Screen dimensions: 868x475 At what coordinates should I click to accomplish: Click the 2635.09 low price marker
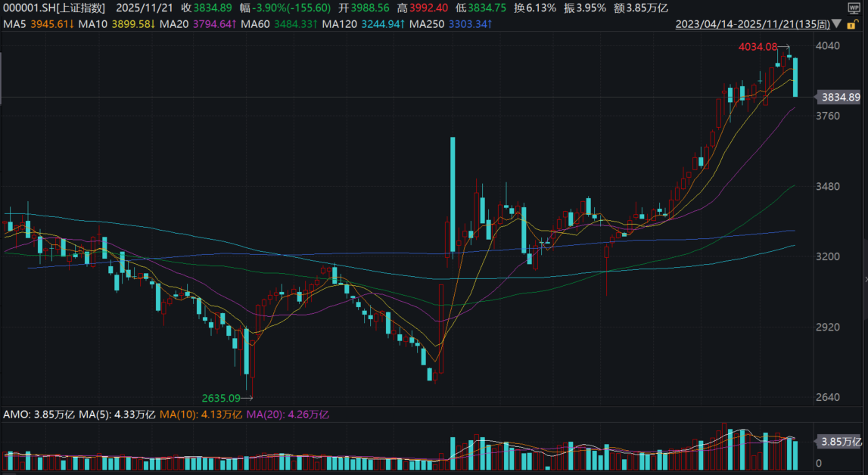(220, 398)
